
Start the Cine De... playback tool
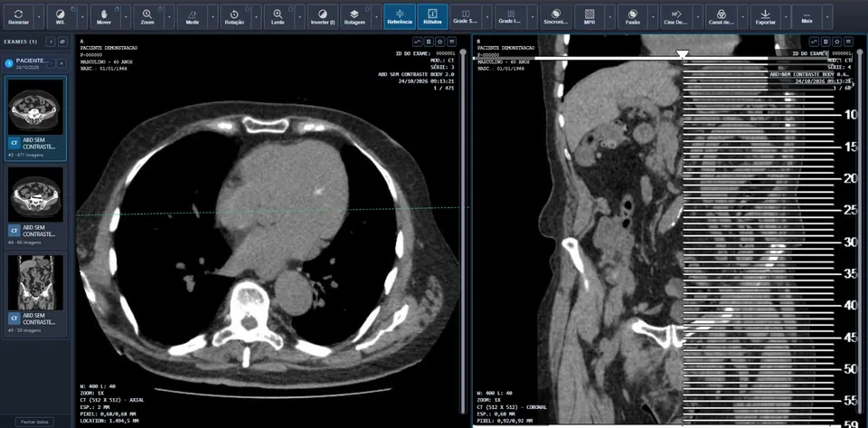pyautogui.click(x=676, y=16)
